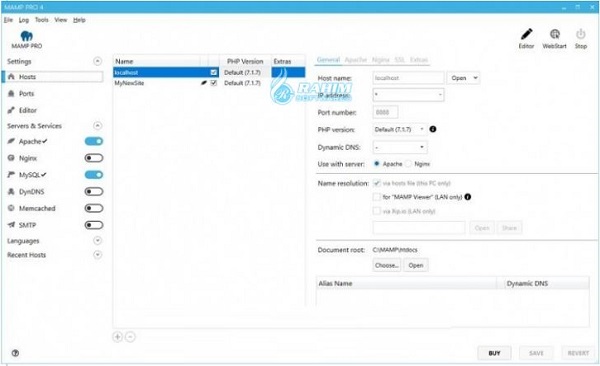600x366 pixels.
Task: Click the Share button in name resolution
Action: 509,228
